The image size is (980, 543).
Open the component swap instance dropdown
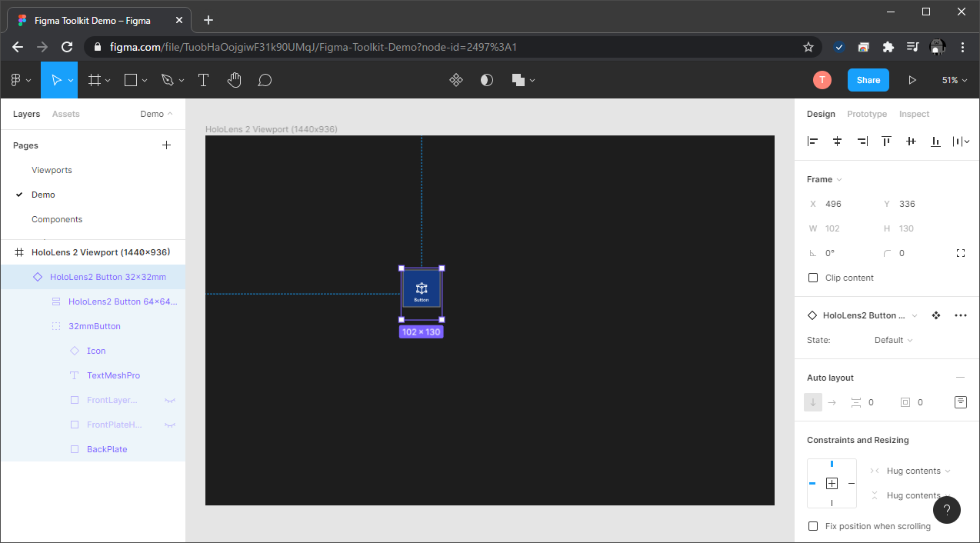915,315
